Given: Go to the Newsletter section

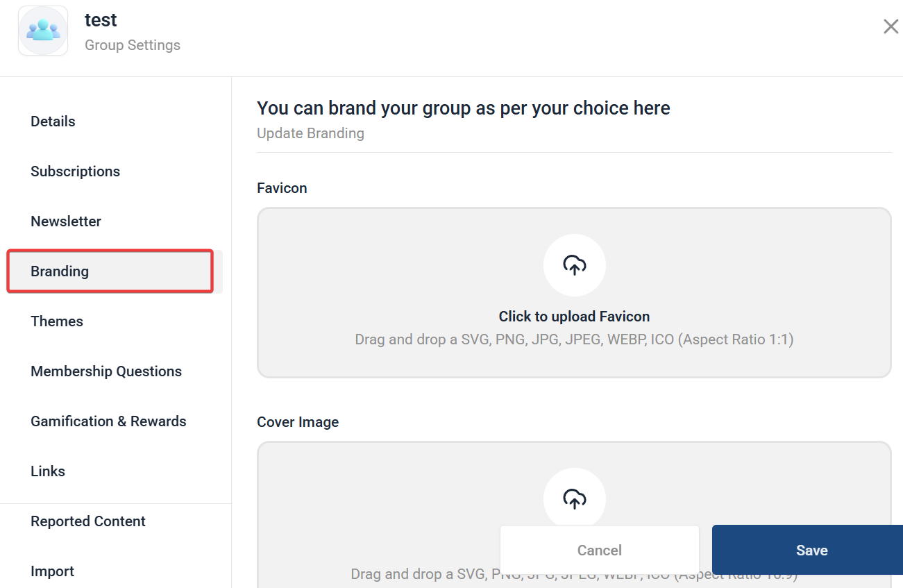Looking at the screenshot, I should coord(66,221).
